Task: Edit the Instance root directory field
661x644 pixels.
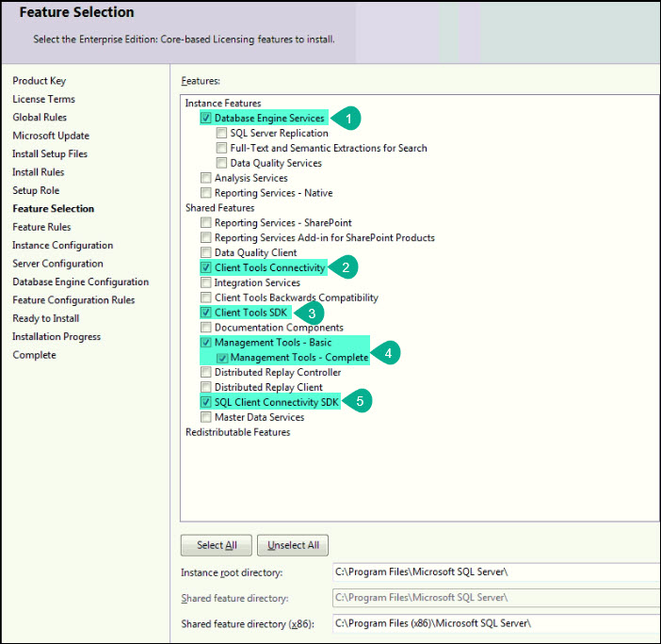Action: click(x=496, y=572)
